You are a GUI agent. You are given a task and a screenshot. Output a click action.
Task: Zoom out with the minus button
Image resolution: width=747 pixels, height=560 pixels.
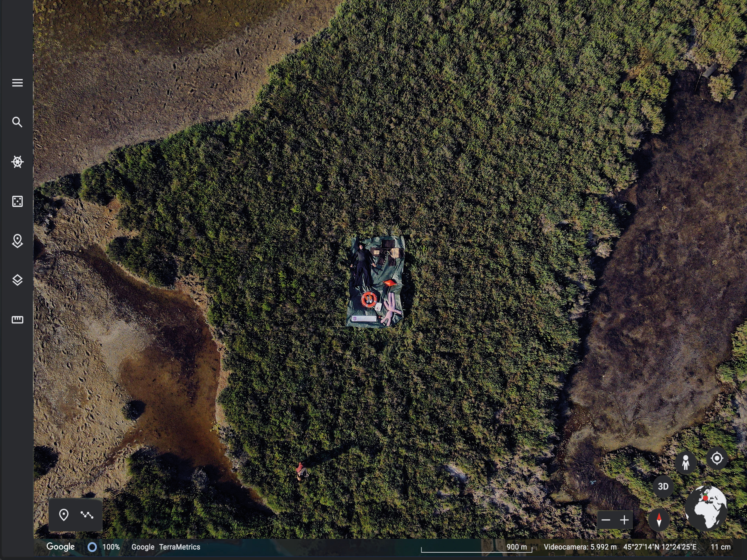tap(606, 520)
